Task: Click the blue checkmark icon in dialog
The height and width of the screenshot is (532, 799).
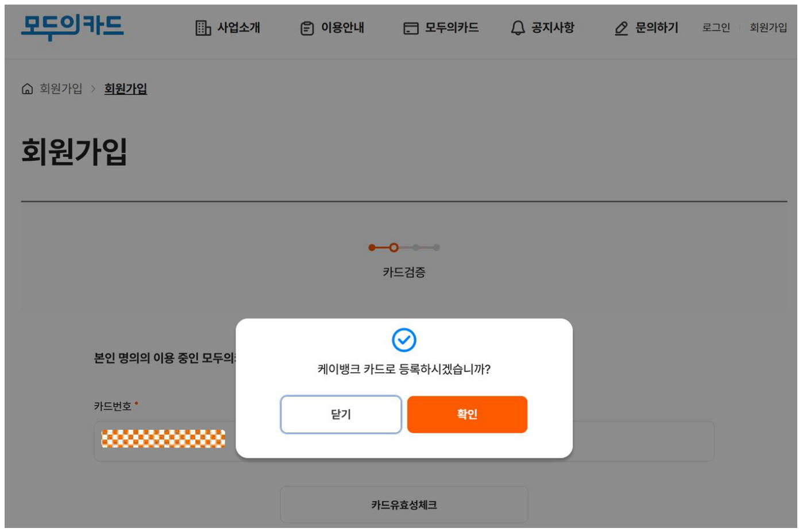Action: coord(404,340)
